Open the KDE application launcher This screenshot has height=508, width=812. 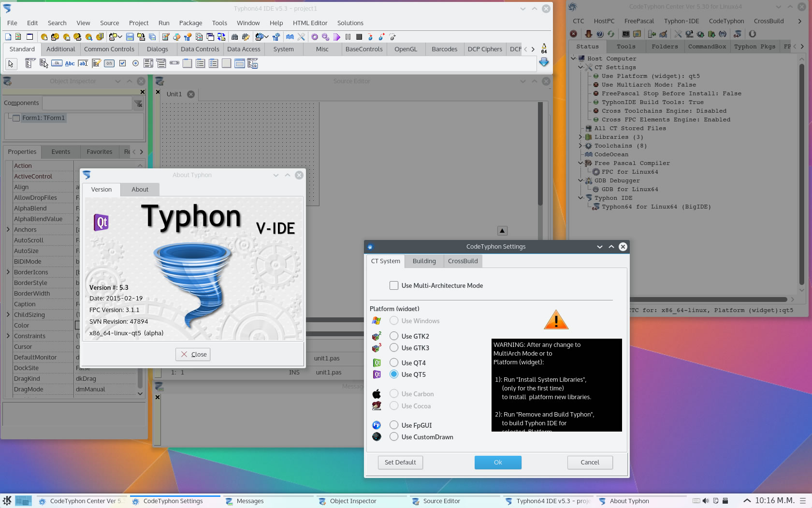pyautogui.click(x=7, y=501)
